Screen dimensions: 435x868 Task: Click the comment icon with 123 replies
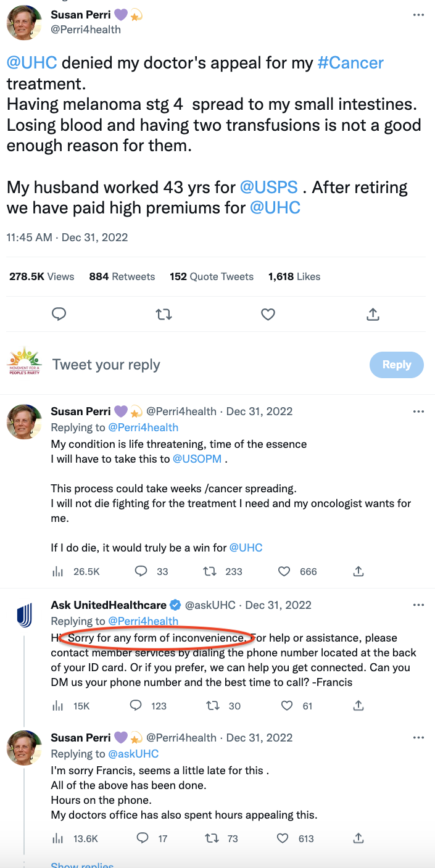point(137,706)
